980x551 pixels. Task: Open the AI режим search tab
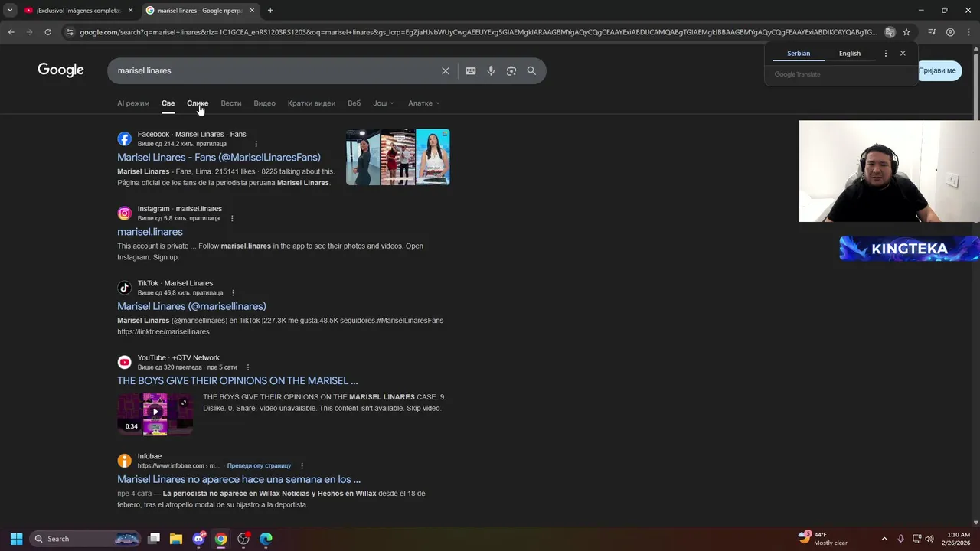pos(133,103)
